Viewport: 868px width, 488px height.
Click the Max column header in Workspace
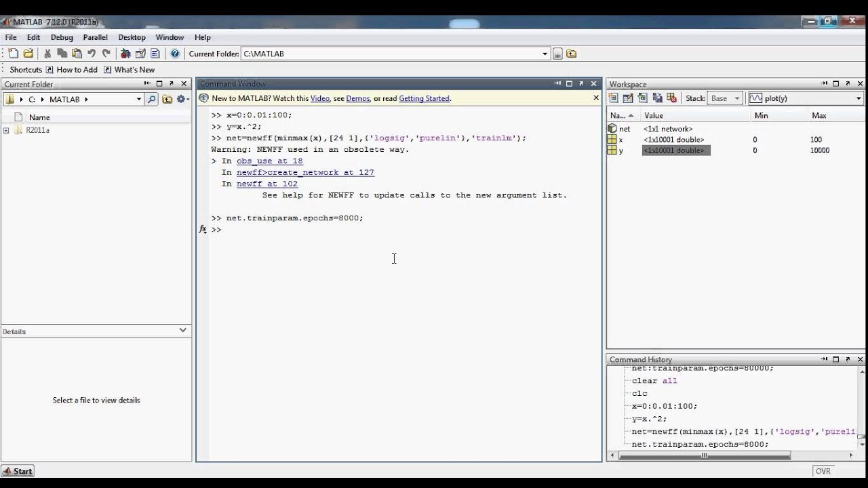tap(818, 115)
